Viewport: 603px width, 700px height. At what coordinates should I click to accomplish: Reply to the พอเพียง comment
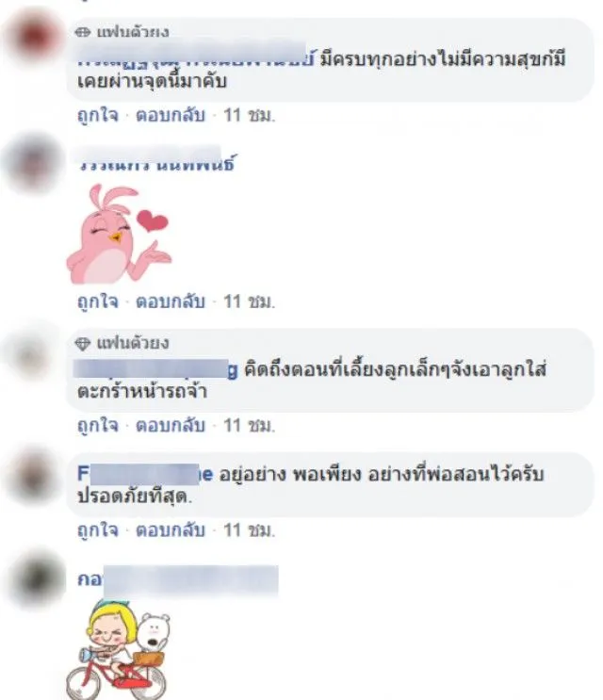(170, 530)
